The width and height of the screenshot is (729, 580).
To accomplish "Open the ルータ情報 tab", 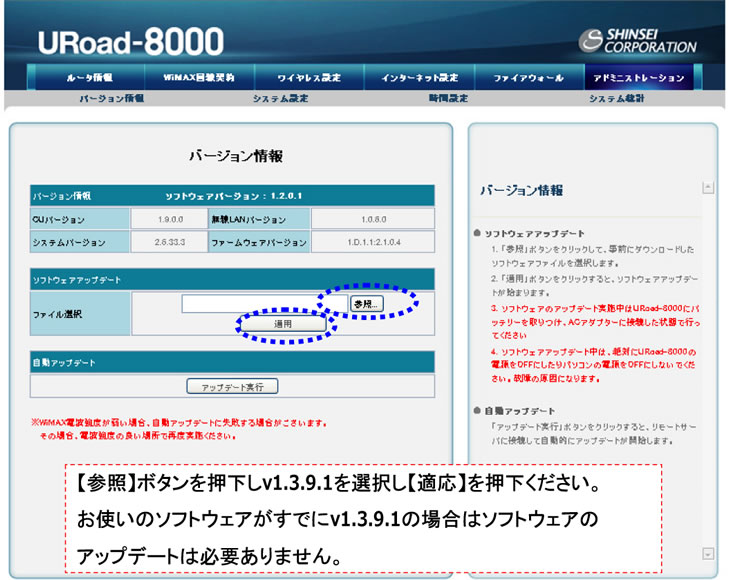I will pos(90,77).
